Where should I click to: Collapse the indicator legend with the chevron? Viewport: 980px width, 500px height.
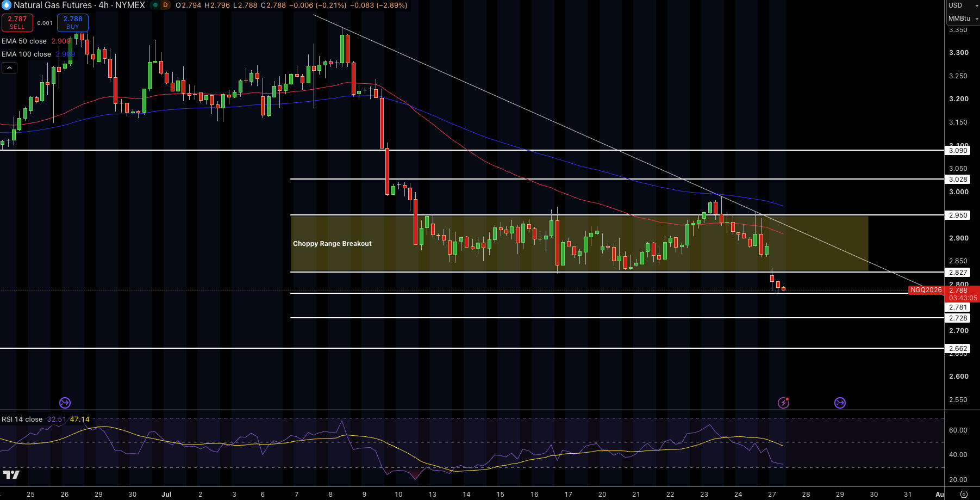tap(9, 68)
